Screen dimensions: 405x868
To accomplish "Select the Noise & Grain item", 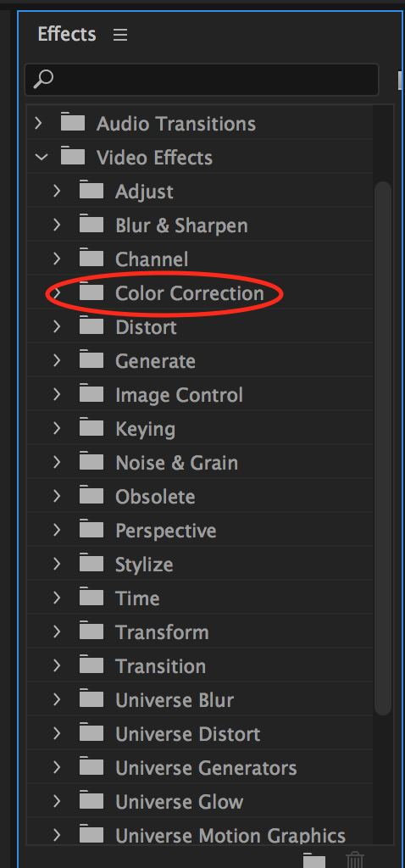I will tap(176, 463).
